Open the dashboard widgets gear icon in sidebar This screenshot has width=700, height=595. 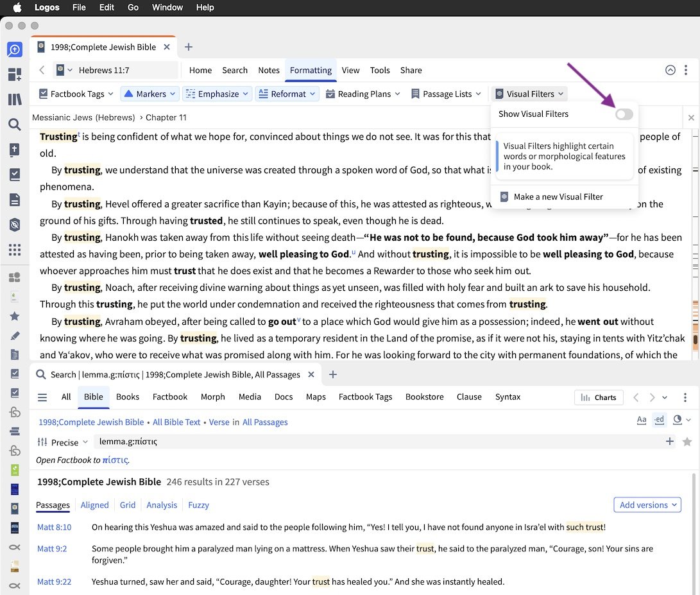[14, 277]
